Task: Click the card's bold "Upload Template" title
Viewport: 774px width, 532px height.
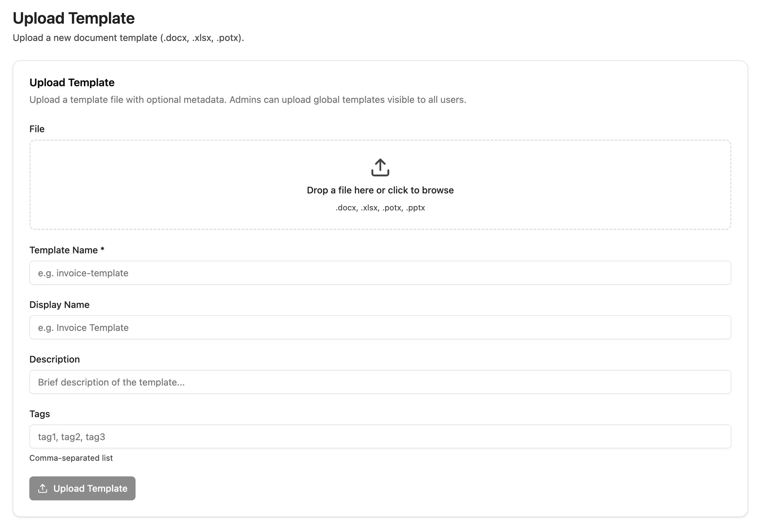Action: point(72,82)
